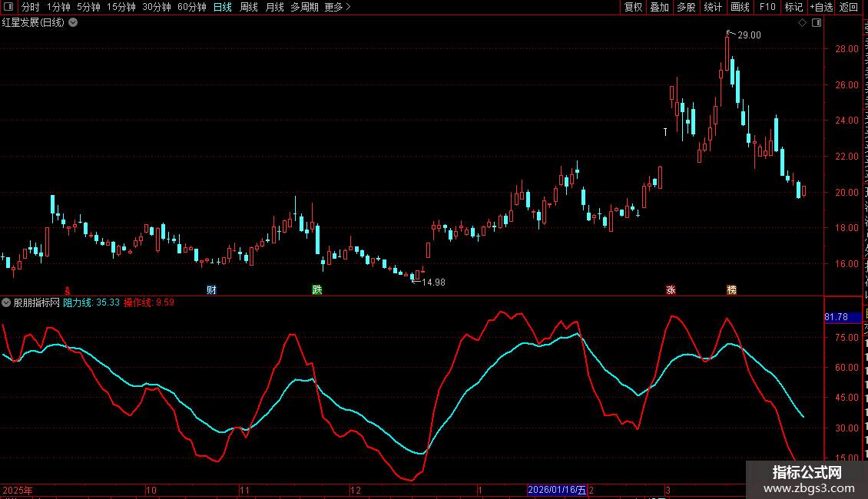The image size is (868, 499).
Task: Switch to 分时 view
Action: coord(31,7)
